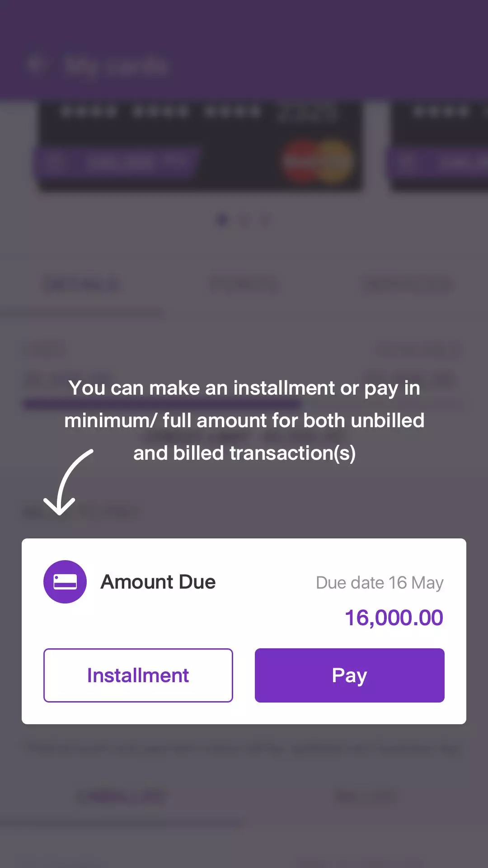Switch to the Billed transactions tab
This screenshot has width=488, height=868.
tap(366, 797)
